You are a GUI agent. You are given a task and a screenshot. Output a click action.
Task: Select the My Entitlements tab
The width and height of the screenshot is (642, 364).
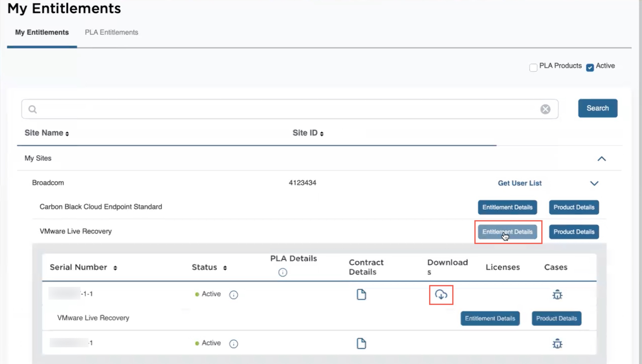click(x=42, y=32)
